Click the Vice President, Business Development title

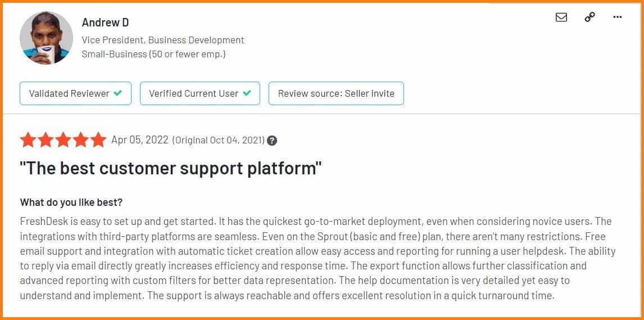[x=163, y=40]
